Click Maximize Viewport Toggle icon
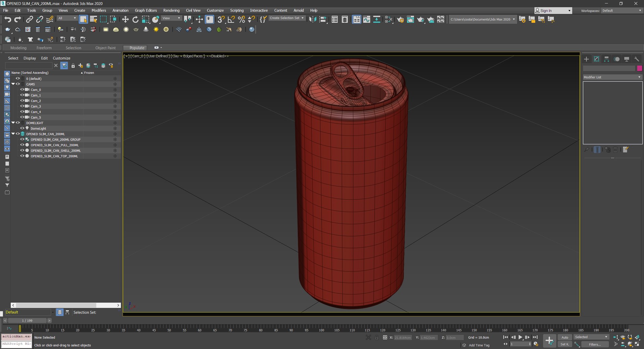 [x=637, y=344]
